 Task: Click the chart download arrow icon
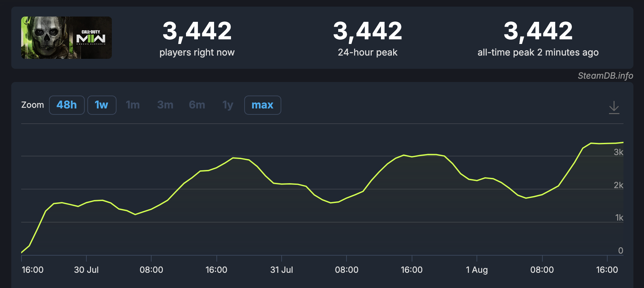[614, 107]
